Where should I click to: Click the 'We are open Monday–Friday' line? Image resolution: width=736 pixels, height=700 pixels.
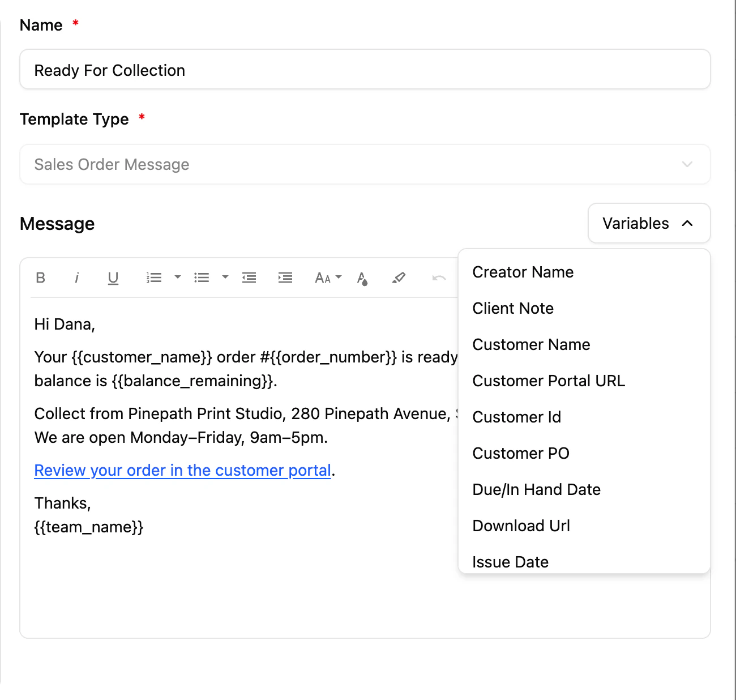click(x=181, y=438)
